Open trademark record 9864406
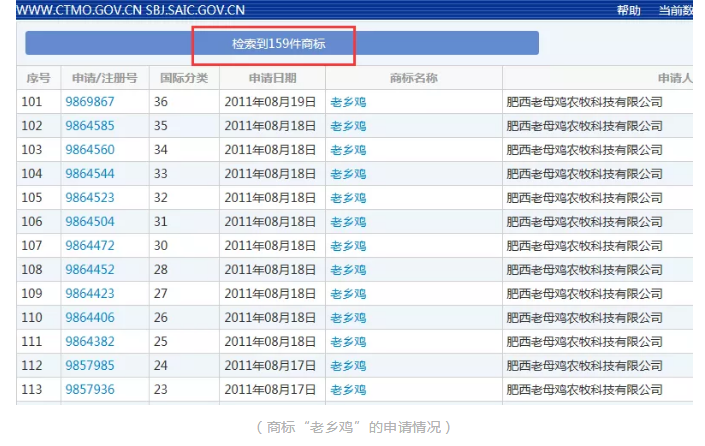Image resolution: width=705 pixels, height=446 pixels. click(x=89, y=318)
